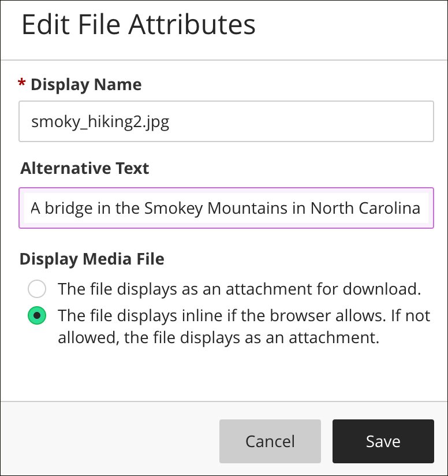This screenshot has width=448, height=476.
Task: Click the Display Media File heading
Action: pos(92,259)
